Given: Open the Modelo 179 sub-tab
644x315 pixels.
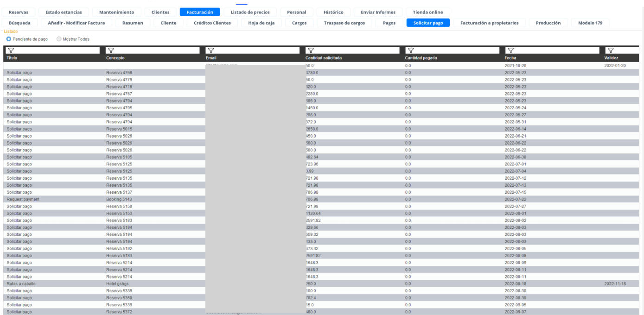Looking at the screenshot, I should (x=590, y=23).
